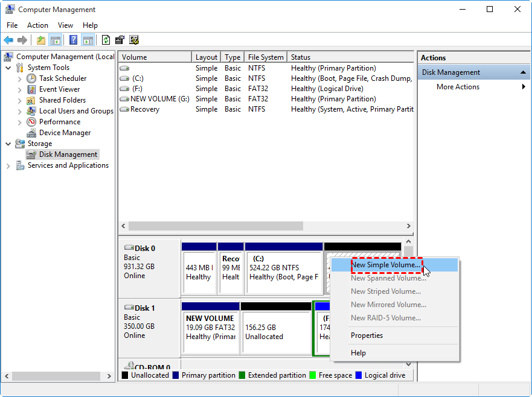Collapse the Disk Management actions section arrow
The width and height of the screenshot is (532, 397).
[523, 72]
